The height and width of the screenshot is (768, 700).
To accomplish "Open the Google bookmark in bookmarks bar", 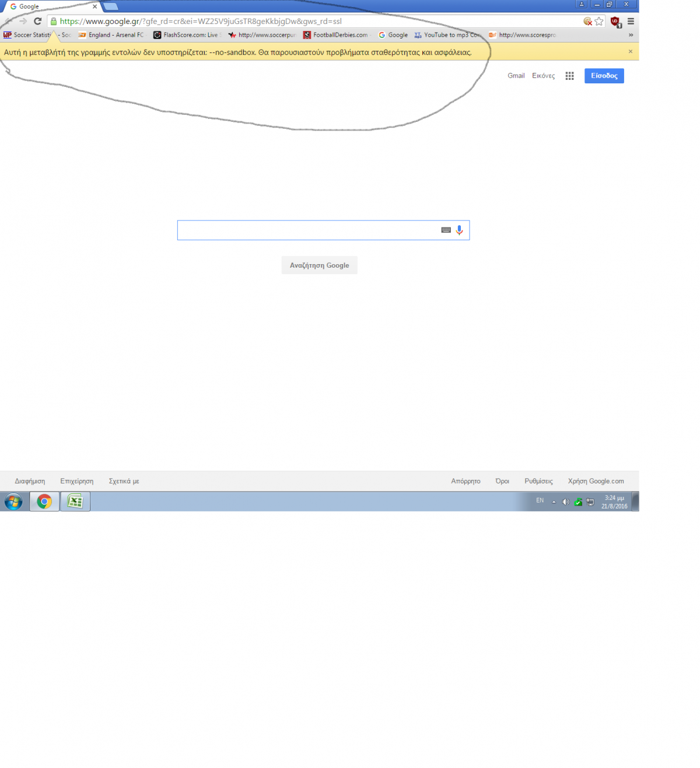I will pos(393,35).
